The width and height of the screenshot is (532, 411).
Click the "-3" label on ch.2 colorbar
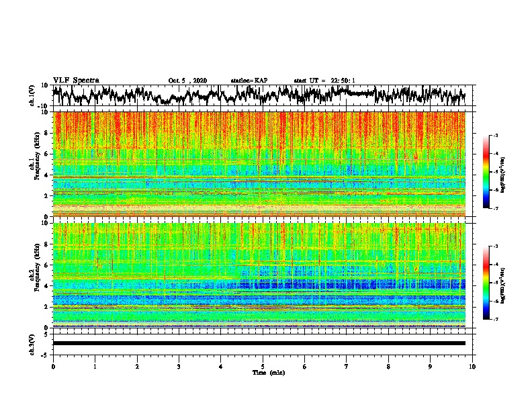pos(496,246)
